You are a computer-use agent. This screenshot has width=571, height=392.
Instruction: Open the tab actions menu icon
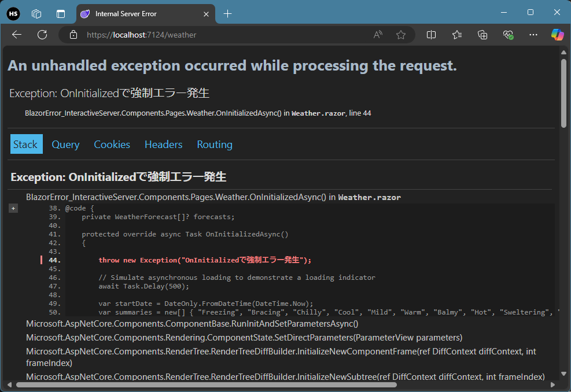click(61, 14)
